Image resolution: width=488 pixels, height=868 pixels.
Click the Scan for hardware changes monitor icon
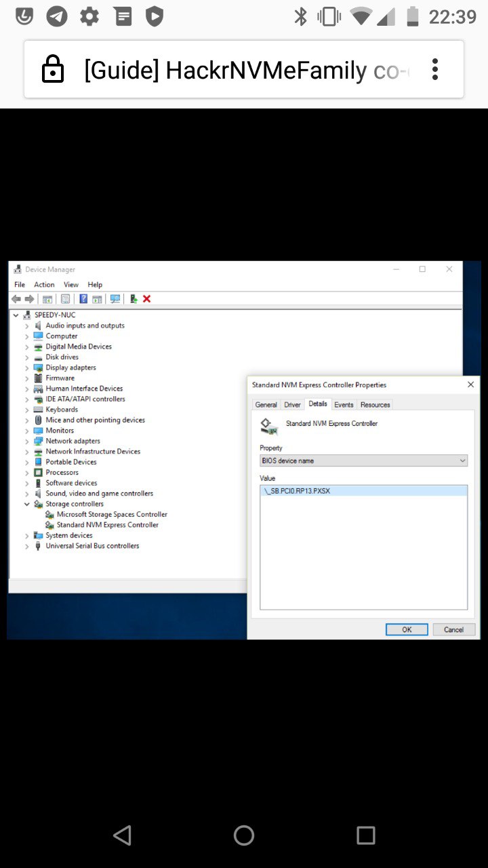pyautogui.click(x=115, y=299)
